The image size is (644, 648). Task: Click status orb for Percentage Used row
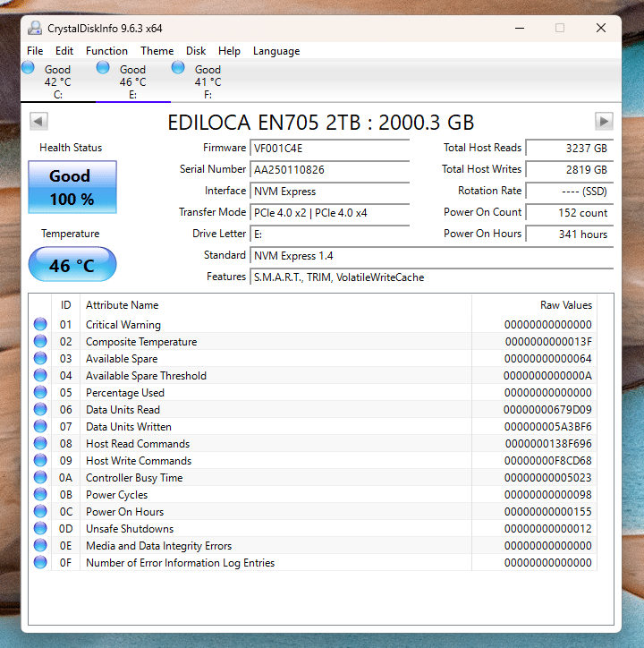click(40, 392)
